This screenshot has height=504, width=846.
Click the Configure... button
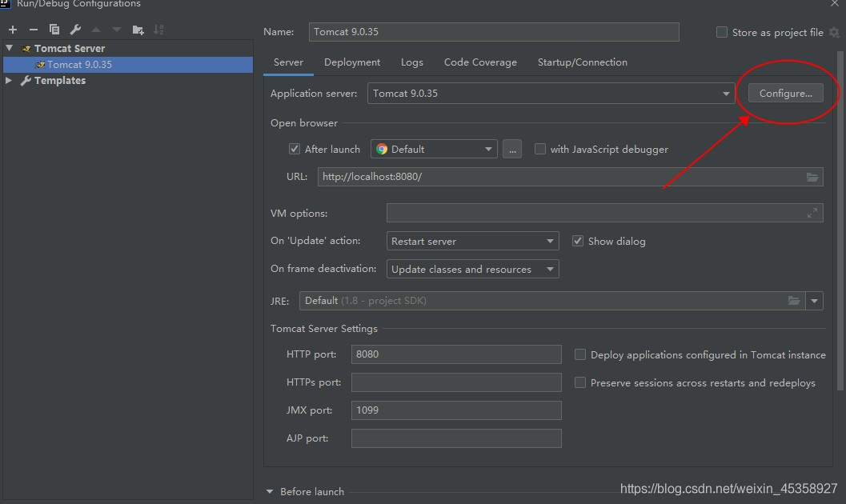point(786,94)
